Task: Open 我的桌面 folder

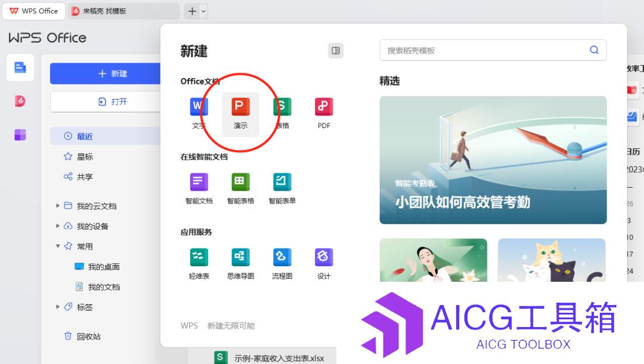Action: point(97,267)
